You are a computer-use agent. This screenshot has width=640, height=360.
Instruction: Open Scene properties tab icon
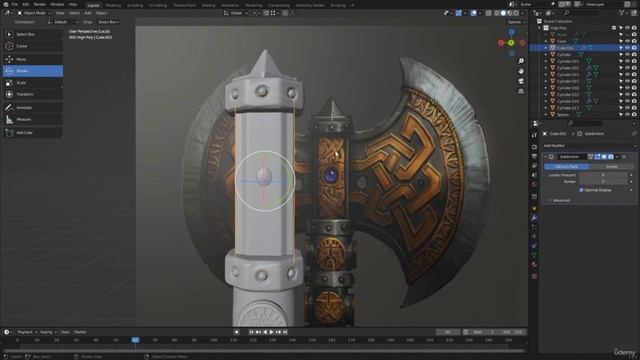(x=534, y=175)
